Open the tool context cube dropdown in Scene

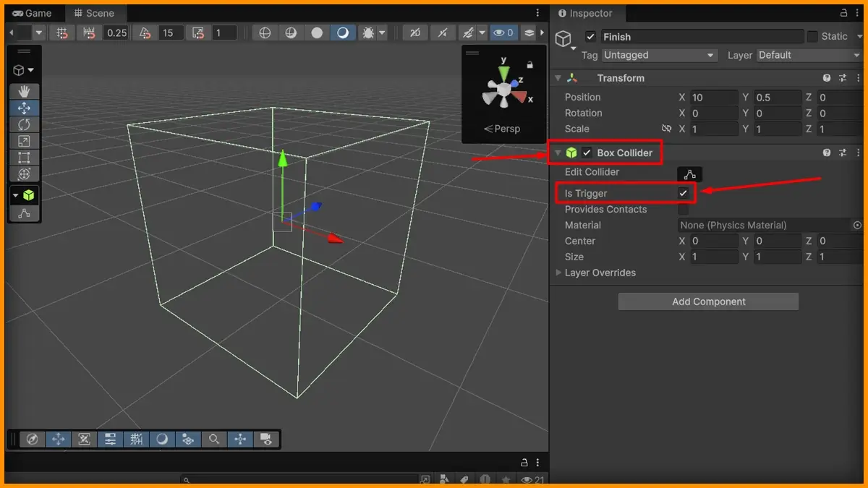[x=24, y=70]
